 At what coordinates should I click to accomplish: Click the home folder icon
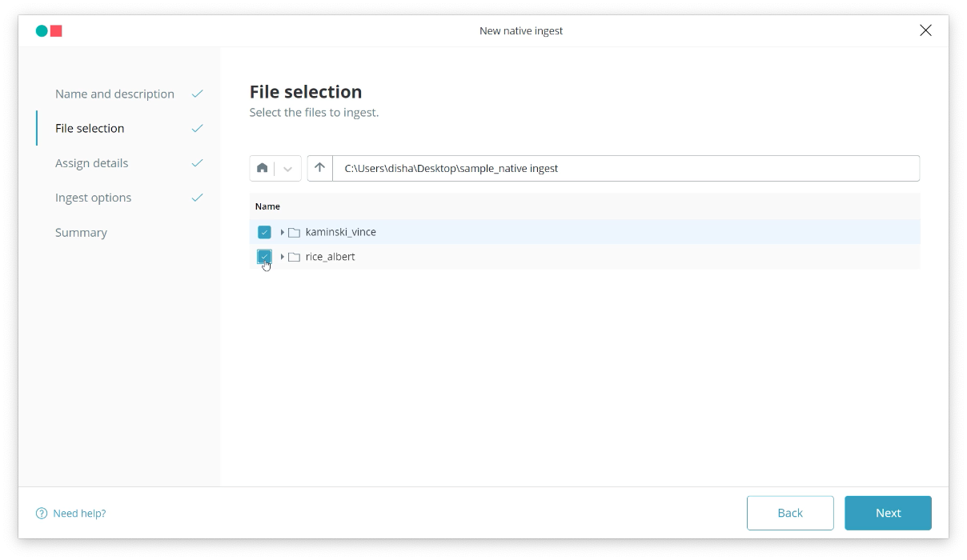click(262, 168)
